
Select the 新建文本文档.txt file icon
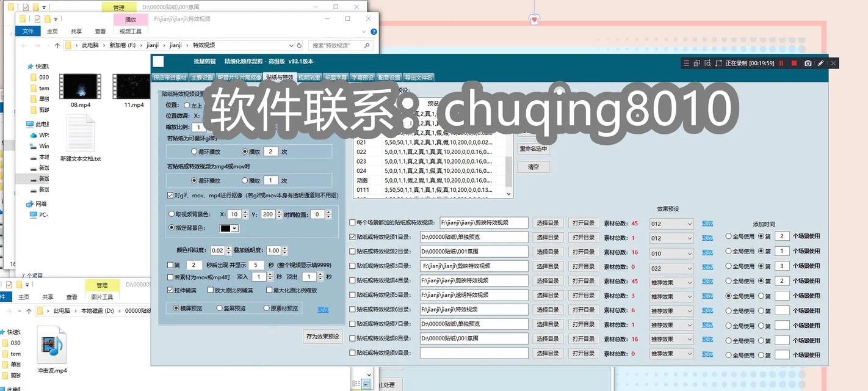click(x=81, y=133)
